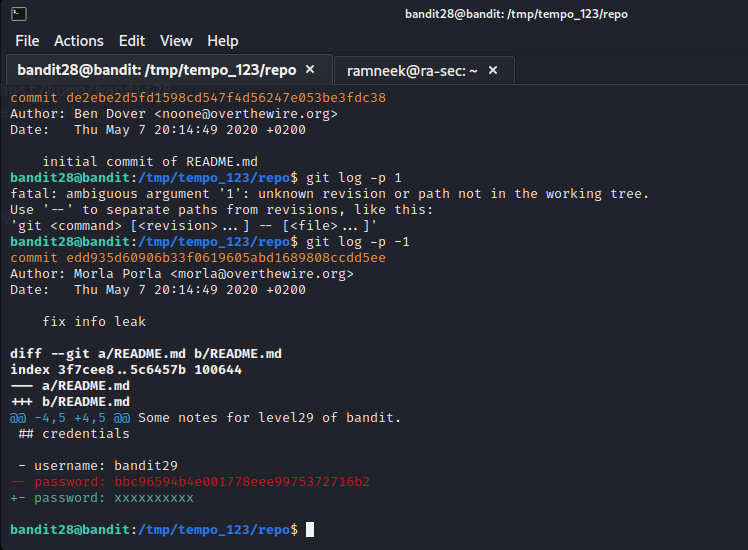Open the Help menu
Viewport: 748px width, 550px height.
click(x=223, y=41)
